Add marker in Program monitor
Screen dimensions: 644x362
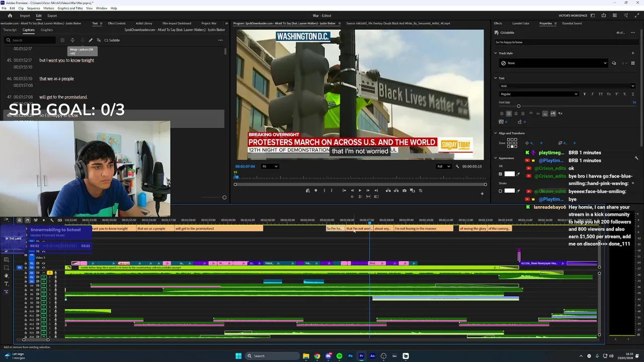316,191
